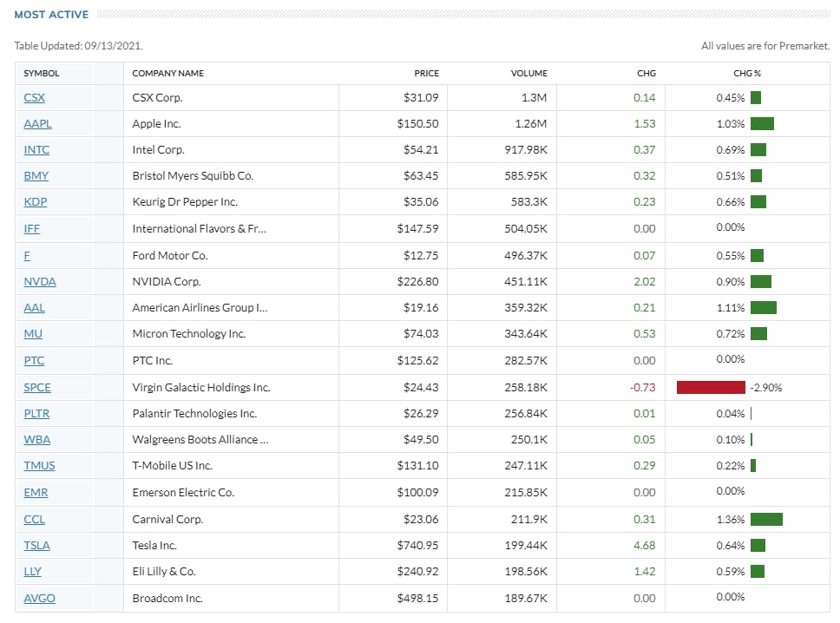Viewport: 840px width, 623px height.
Task: Select the Palantir Technologies Inc. name
Action: coord(194,414)
